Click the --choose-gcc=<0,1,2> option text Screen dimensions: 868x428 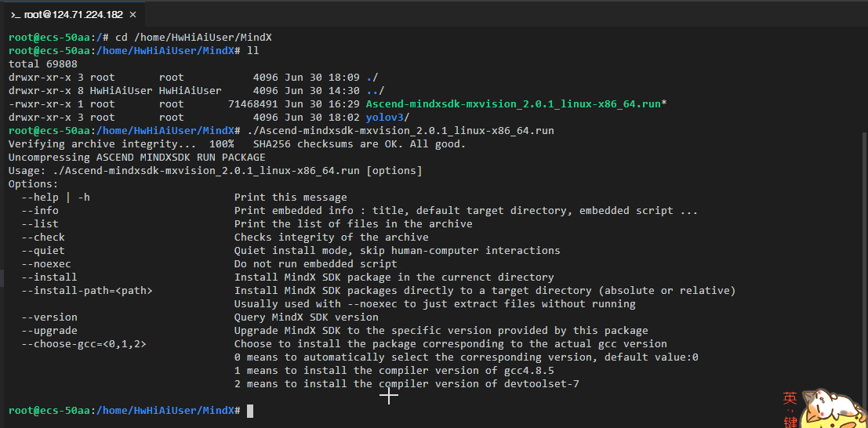point(83,343)
